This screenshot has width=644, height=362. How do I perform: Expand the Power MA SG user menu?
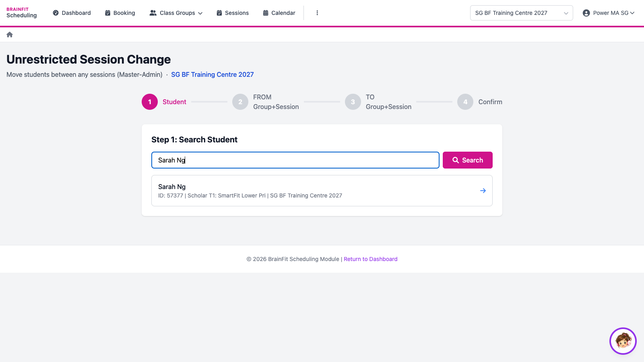[x=609, y=13]
